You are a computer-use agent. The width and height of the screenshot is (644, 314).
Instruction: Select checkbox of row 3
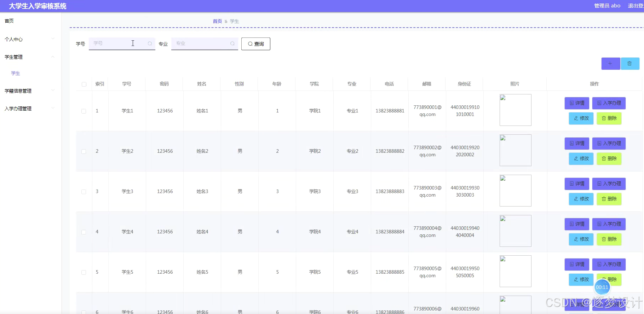84,192
